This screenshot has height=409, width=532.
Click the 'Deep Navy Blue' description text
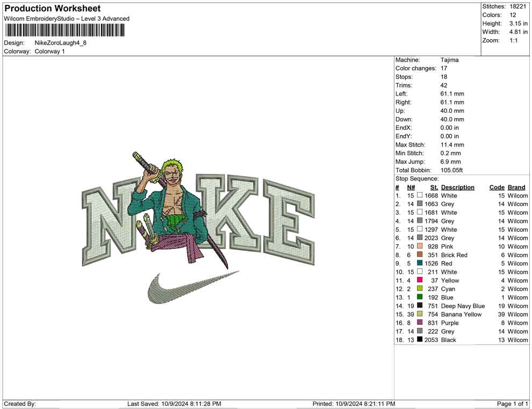463,305
